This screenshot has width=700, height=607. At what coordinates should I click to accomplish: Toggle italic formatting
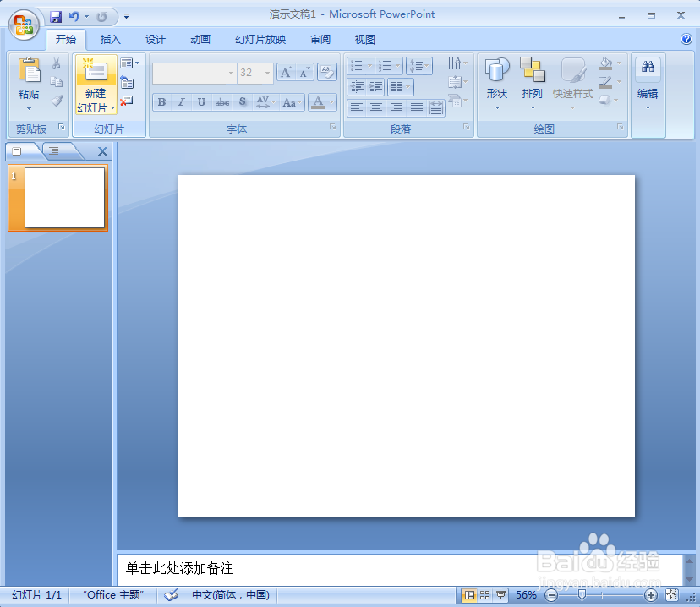click(181, 102)
